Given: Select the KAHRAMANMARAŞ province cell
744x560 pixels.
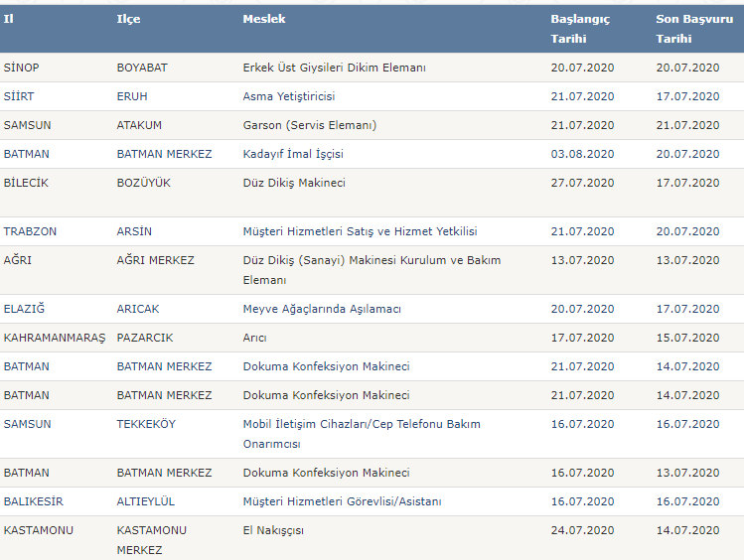Looking at the screenshot, I should point(54,338).
